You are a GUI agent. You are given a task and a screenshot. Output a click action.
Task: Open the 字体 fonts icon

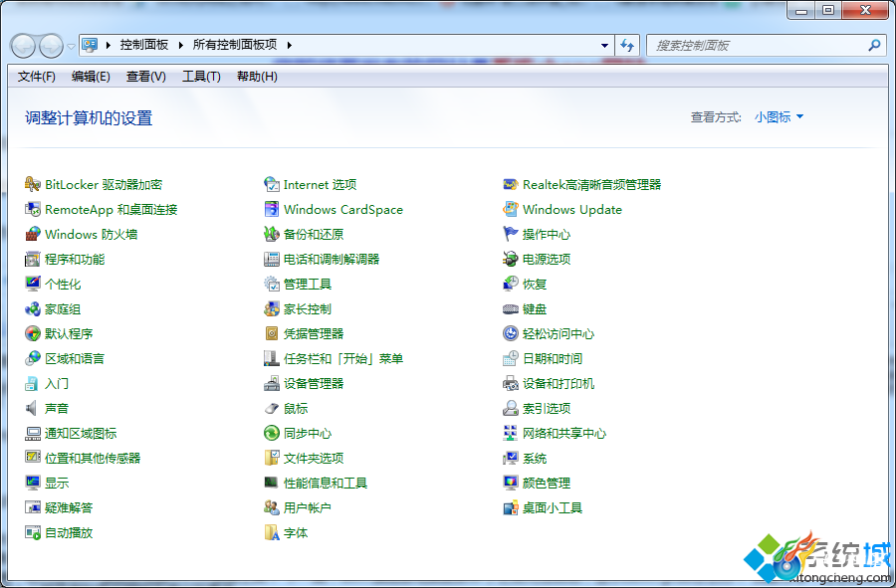pos(272,532)
